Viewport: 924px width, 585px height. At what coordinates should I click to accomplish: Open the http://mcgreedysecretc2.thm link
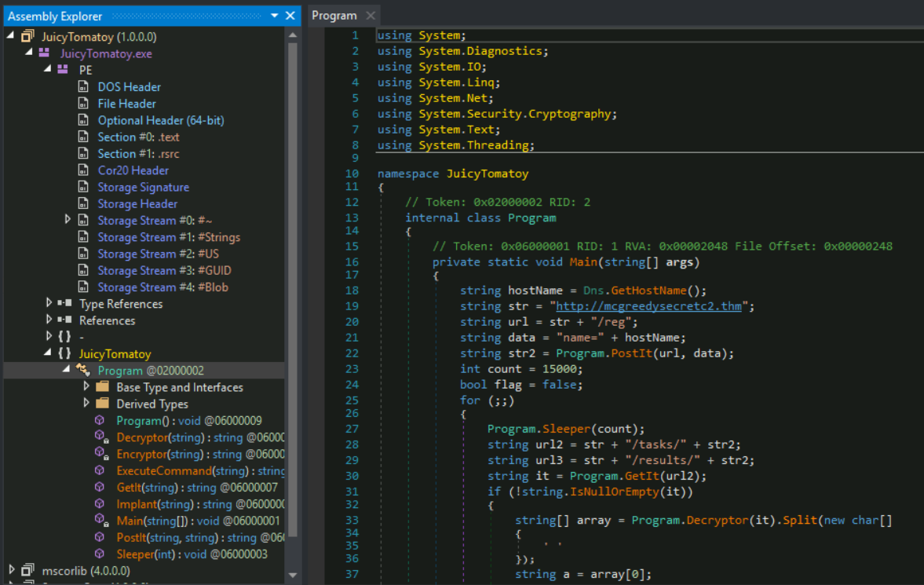pos(648,306)
